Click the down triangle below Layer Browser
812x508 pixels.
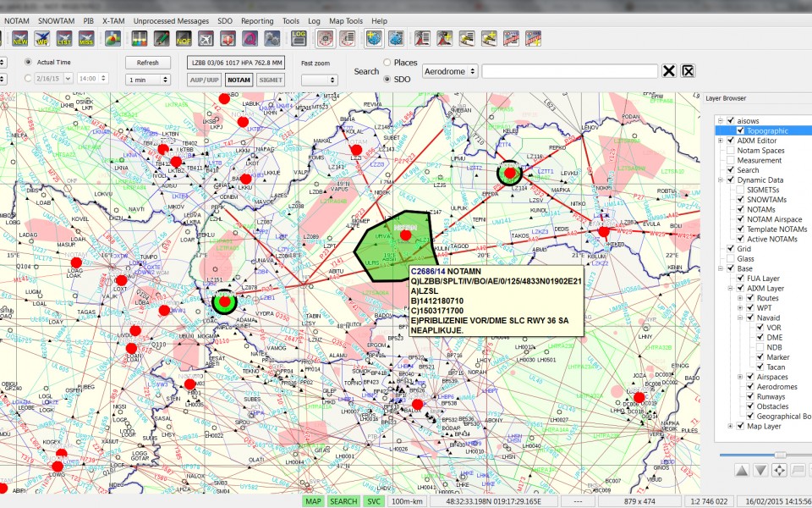(x=760, y=470)
